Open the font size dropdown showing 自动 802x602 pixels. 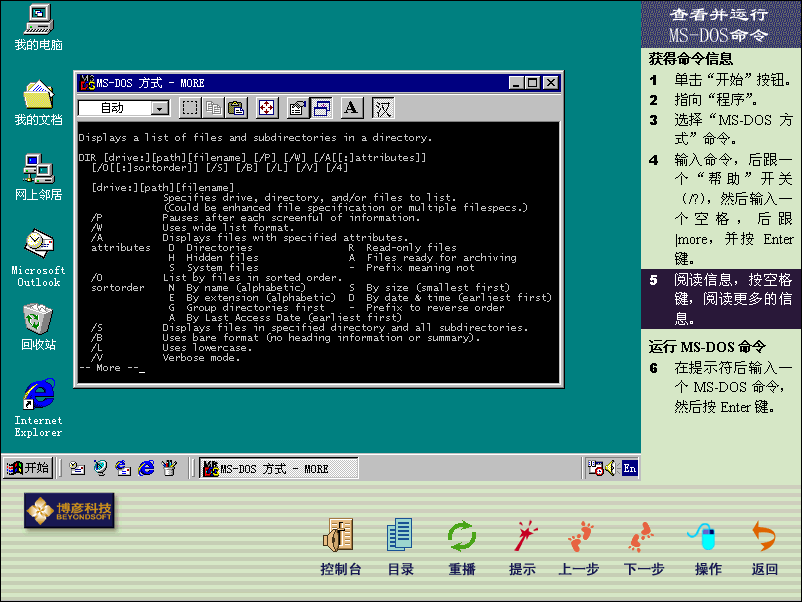pyautogui.click(x=160, y=108)
